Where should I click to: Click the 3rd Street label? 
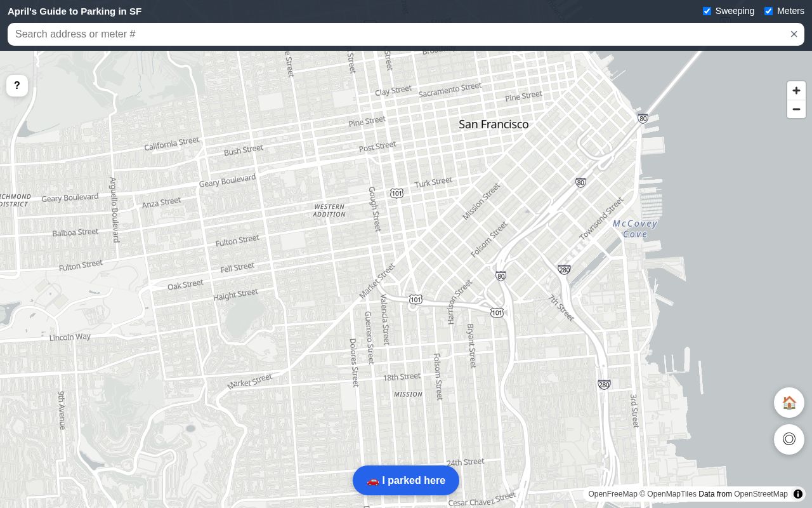634,411
